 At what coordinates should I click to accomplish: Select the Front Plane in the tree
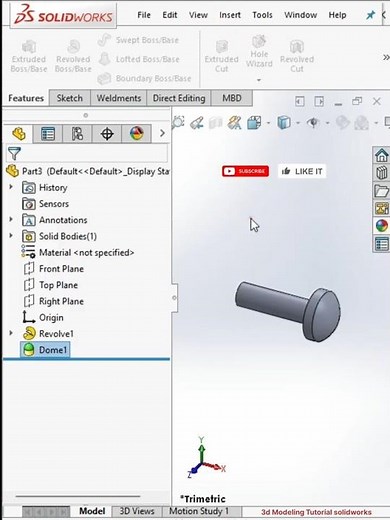tap(53, 269)
